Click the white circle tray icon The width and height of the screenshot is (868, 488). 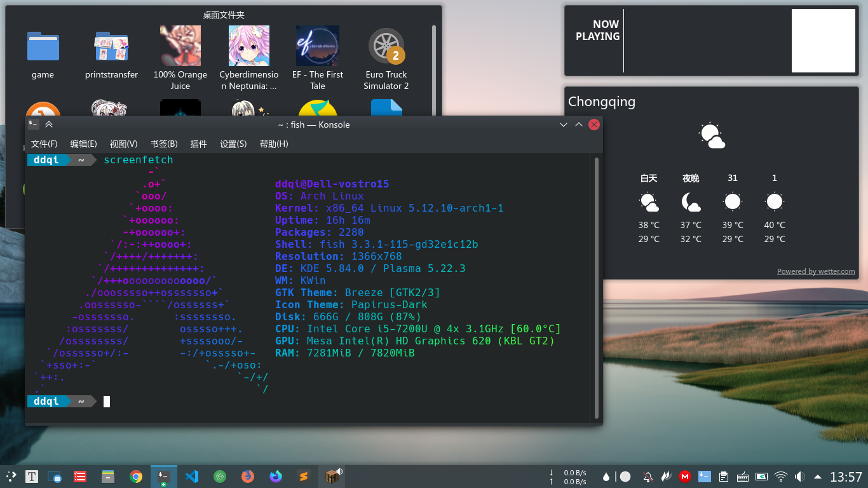(625, 477)
